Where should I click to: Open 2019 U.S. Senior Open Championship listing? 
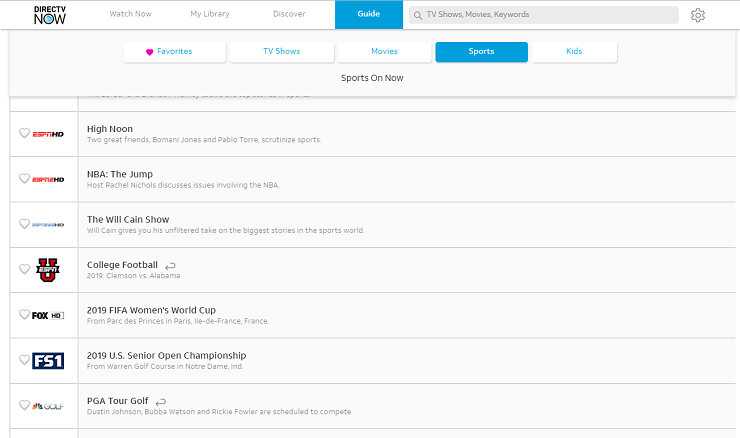click(407, 361)
